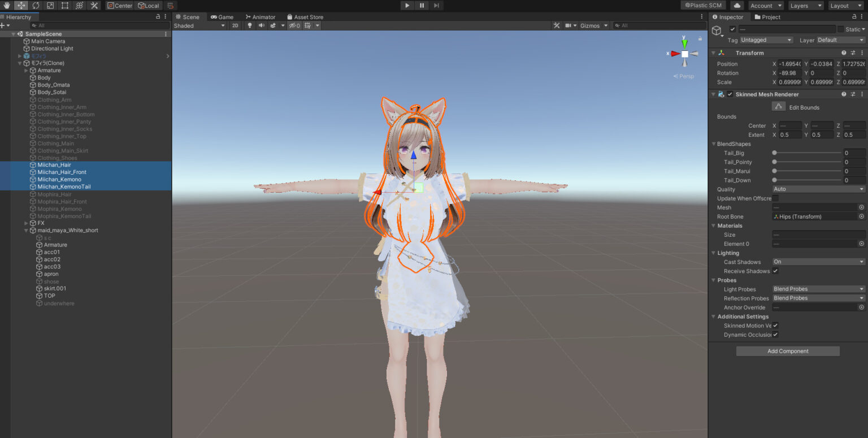Open the Project tab
868x438 pixels.
point(767,17)
